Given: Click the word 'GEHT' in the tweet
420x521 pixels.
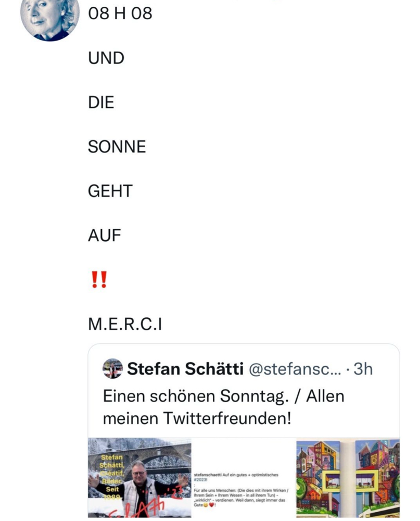Looking at the screenshot, I should 109,190.
